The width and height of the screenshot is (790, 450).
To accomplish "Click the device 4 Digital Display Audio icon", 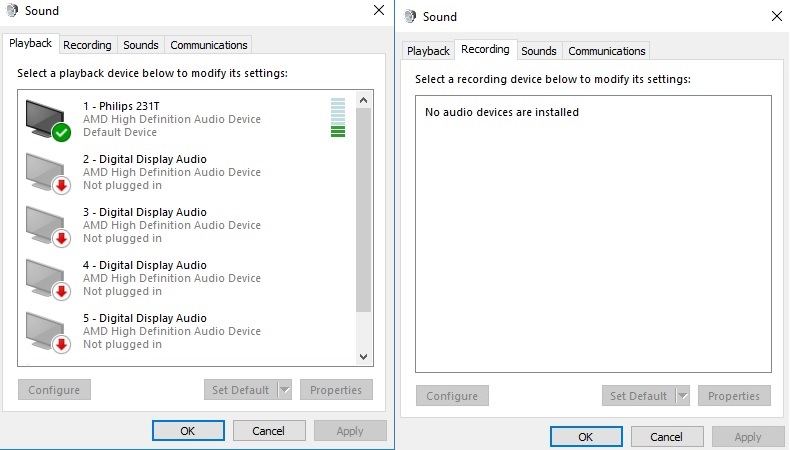I will click(48, 279).
